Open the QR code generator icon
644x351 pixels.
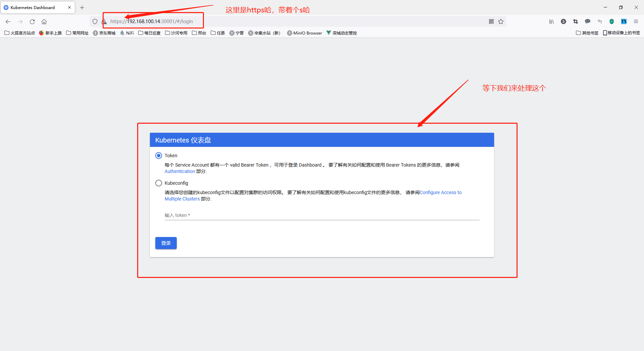tap(491, 21)
